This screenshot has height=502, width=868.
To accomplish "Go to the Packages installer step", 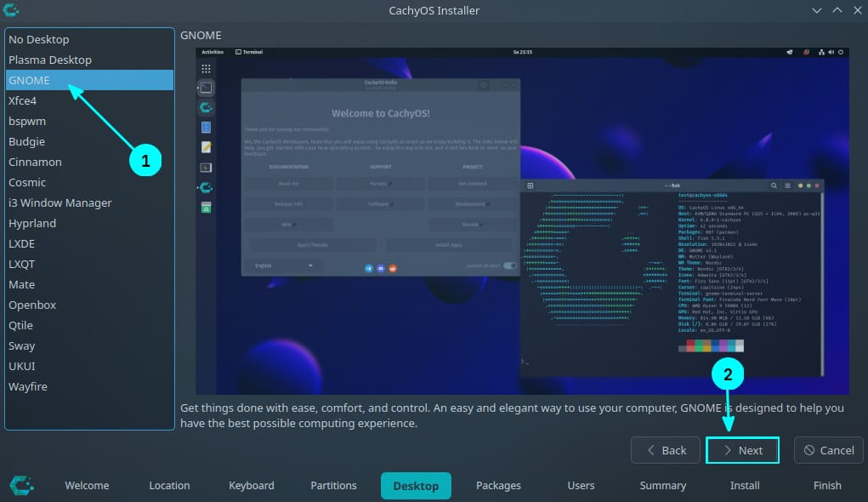I will (498, 485).
